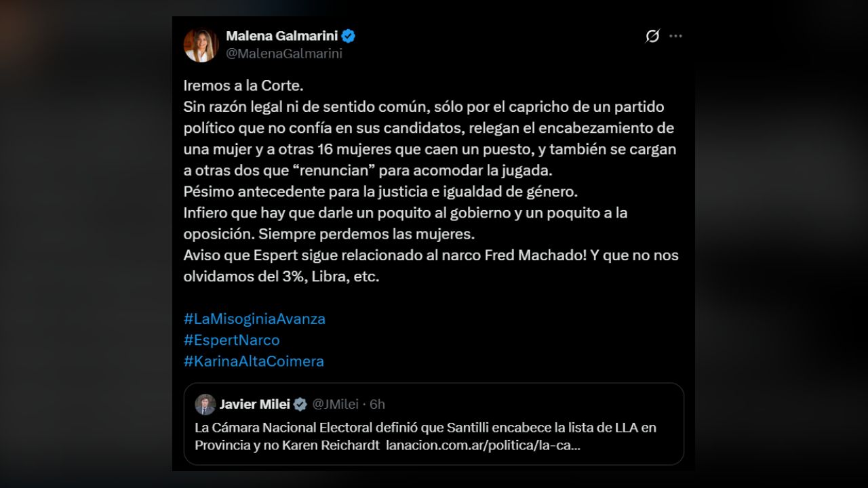Click the Grok bird-style logo near the more menu

[651, 37]
